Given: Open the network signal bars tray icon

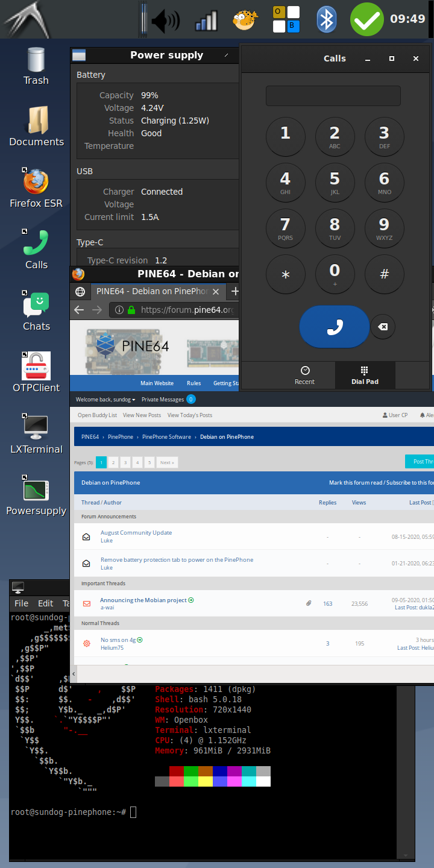Looking at the screenshot, I should tap(206, 21).
